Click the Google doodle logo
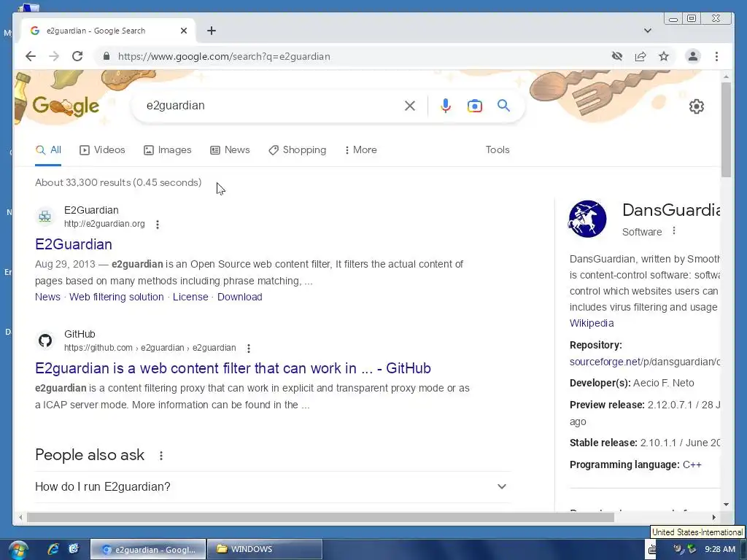This screenshot has height=560, width=747. click(66, 106)
